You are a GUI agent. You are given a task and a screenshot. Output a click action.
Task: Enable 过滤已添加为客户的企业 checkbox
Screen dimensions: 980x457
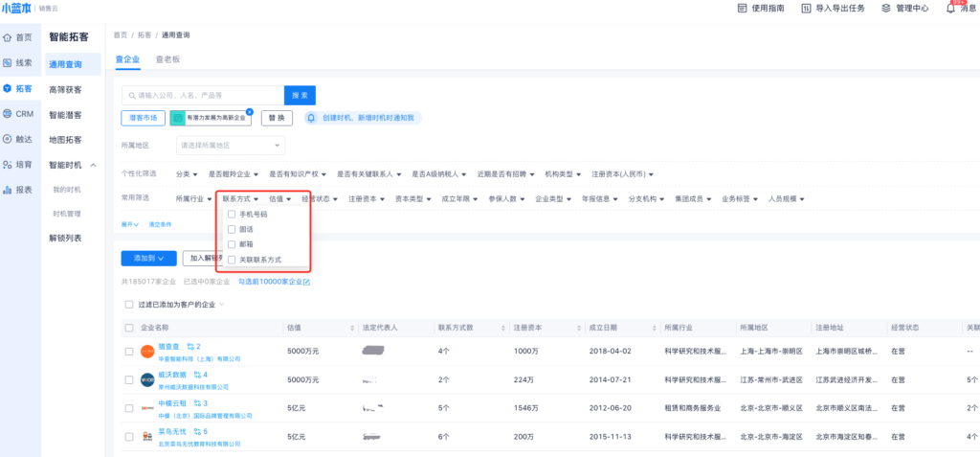pos(129,305)
